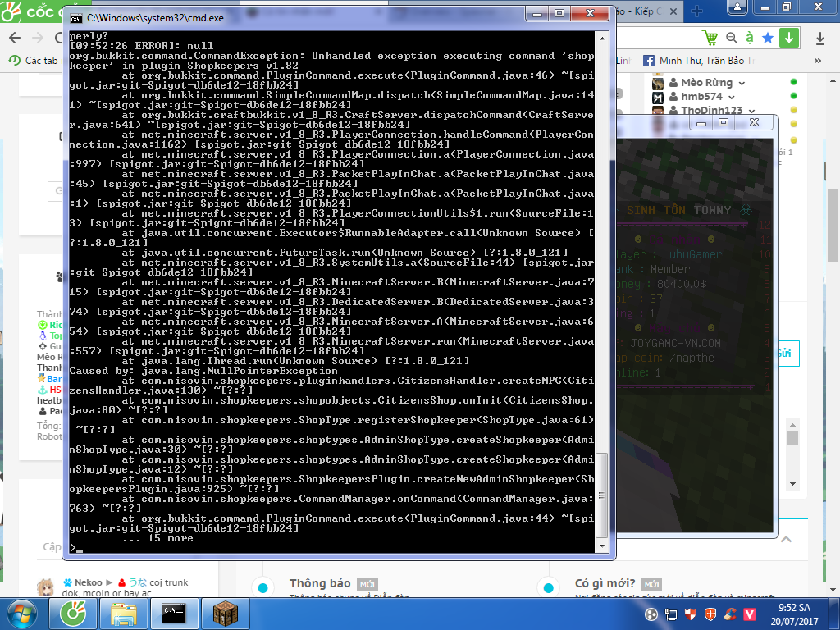Screen dimensions: 840x630
Task: Close the 'Kiếp' browser tab
Action: (673, 11)
